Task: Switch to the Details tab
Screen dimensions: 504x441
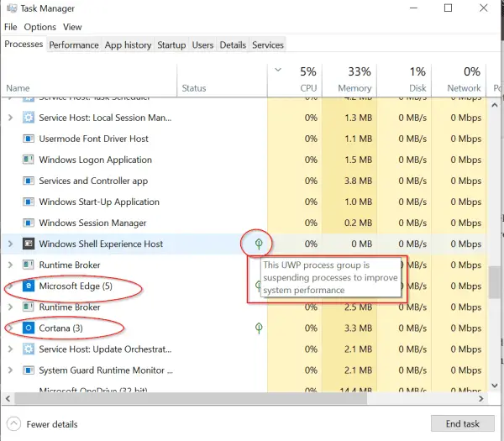Action: (x=233, y=45)
